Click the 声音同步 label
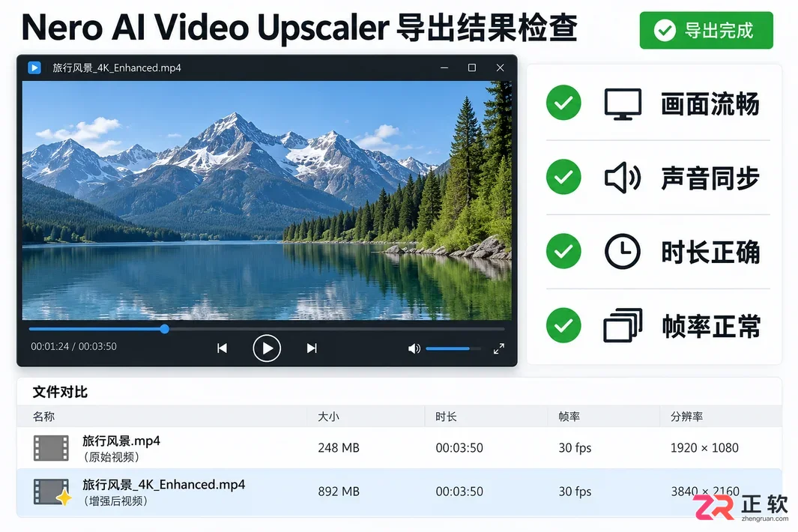The height and width of the screenshot is (532, 798). point(710,178)
